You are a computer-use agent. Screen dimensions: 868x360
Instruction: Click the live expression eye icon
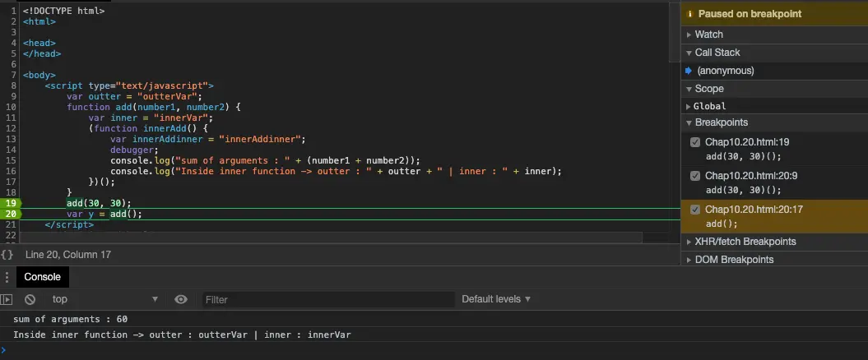(180, 299)
